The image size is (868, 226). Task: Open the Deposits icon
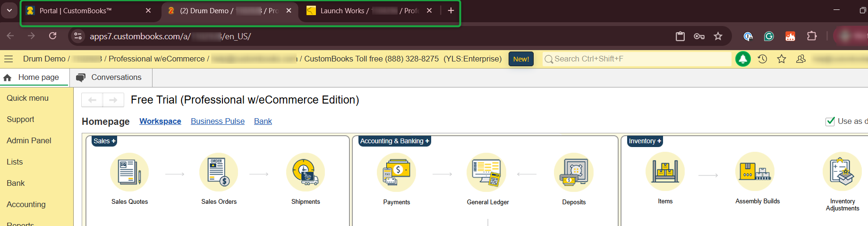click(574, 173)
